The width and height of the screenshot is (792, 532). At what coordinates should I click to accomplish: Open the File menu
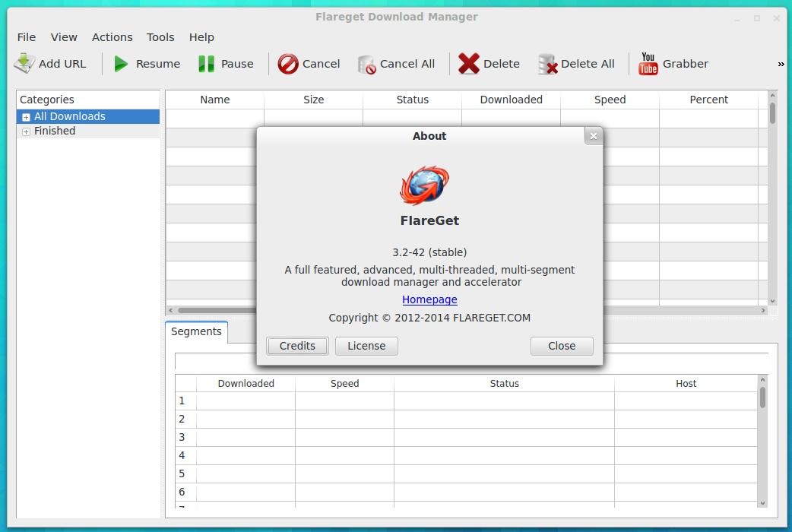pos(27,37)
